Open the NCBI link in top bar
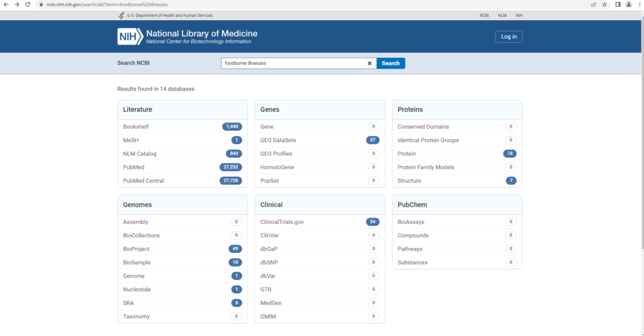 coord(484,16)
